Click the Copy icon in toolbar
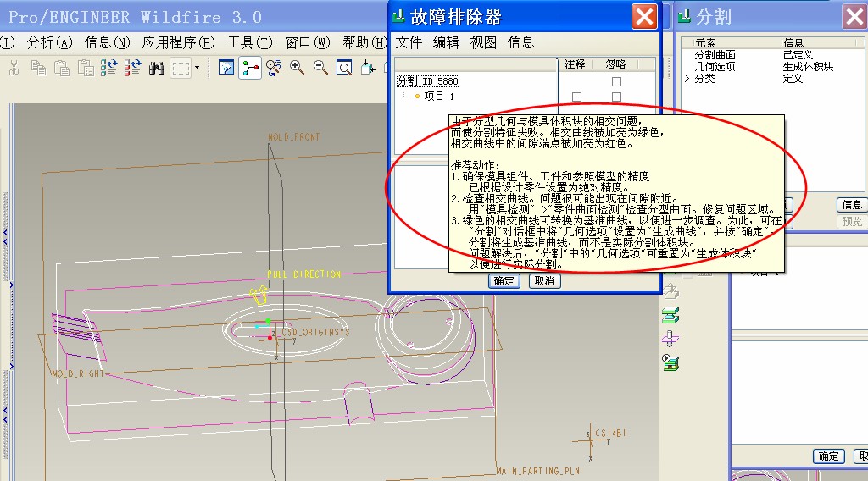Image resolution: width=868 pixels, height=481 pixels. (38, 68)
